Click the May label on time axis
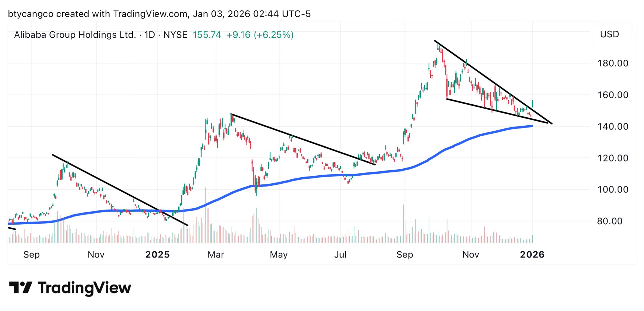 tap(279, 255)
